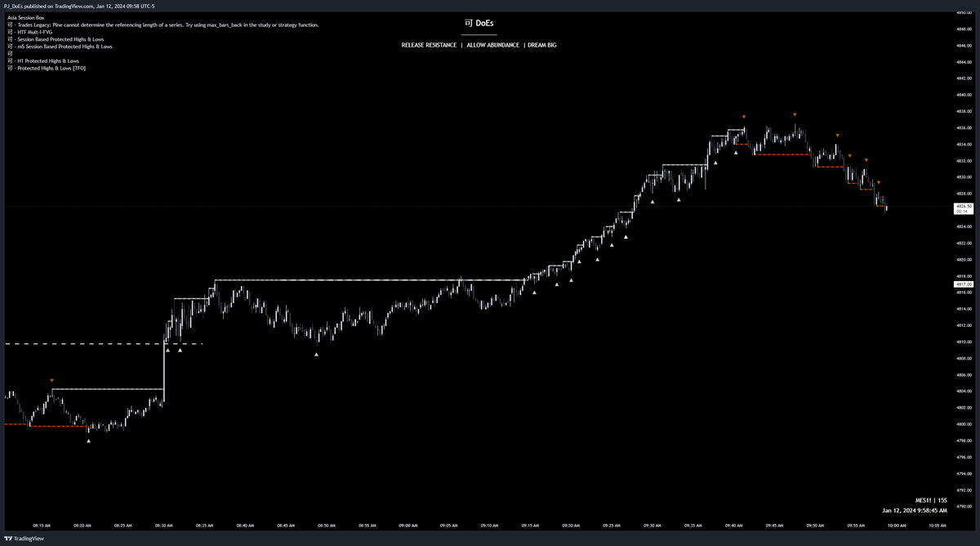This screenshot has height=546, width=980.
Task: Select the Asia Session Box indicator label
Action: pyautogui.click(x=25, y=17)
